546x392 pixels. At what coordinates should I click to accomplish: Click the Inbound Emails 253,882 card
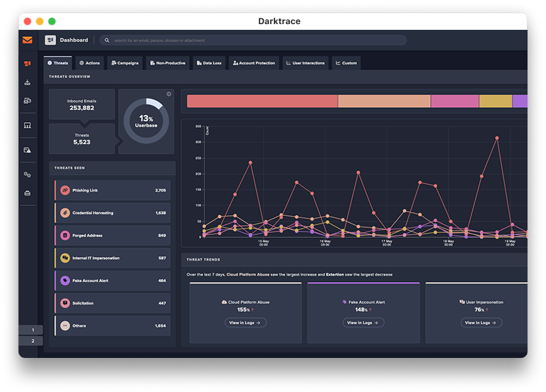[82, 104]
